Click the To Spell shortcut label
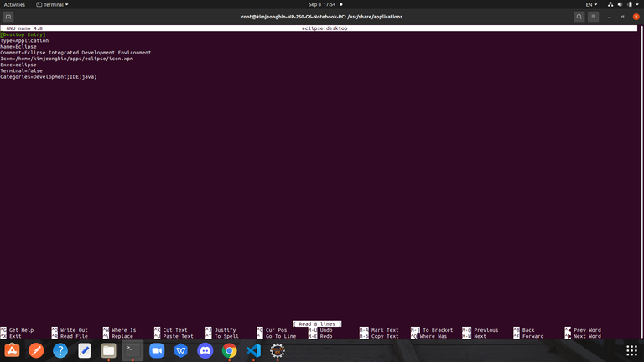The height and width of the screenshot is (362, 644). coord(226,336)
